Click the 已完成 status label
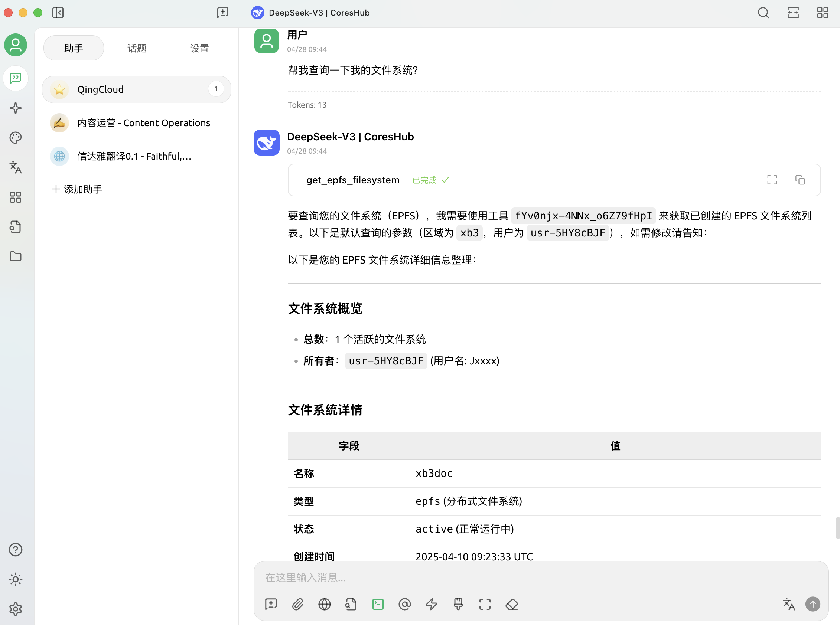Screen dimensions: 840x625 (424, 180)
